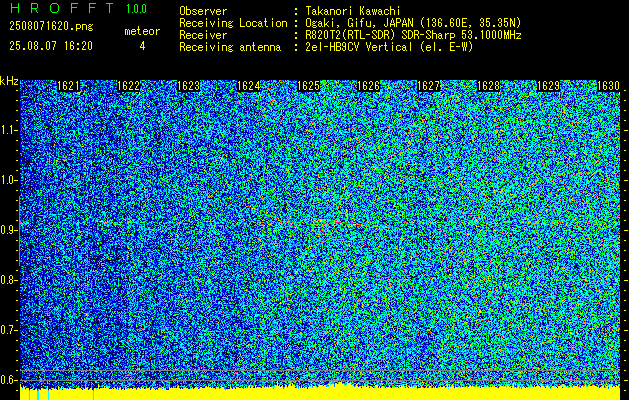The image size is (629, 400).
Task: Click the 1628 time marker
Action: coord(489,86)
